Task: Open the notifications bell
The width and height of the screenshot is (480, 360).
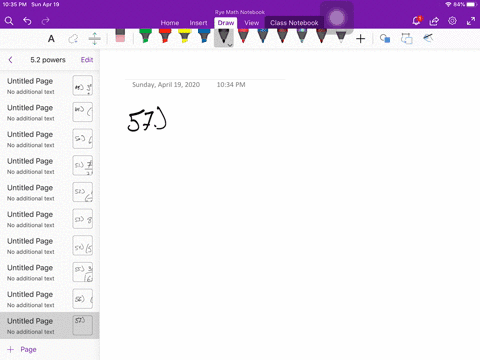Action: point(416,21)
